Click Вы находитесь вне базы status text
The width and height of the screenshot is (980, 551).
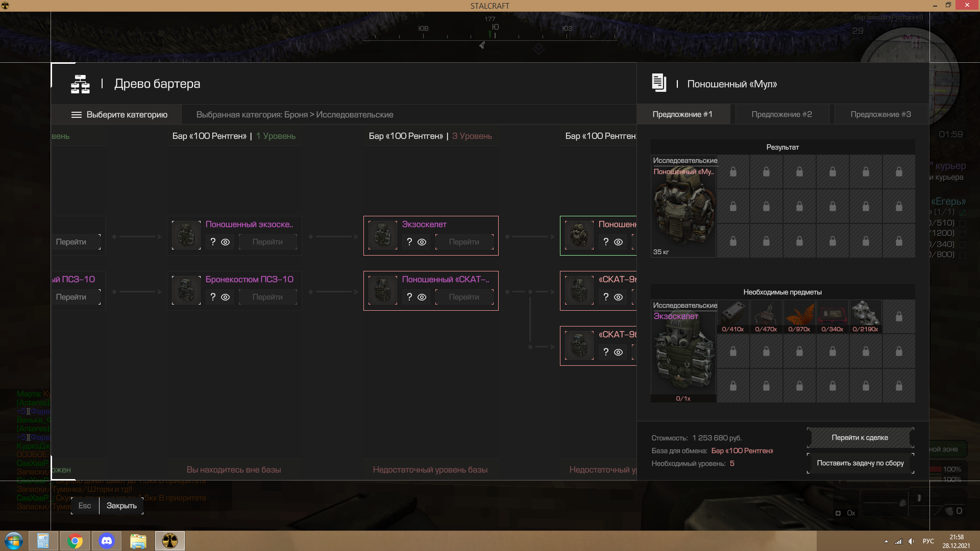tap(234, 469)
